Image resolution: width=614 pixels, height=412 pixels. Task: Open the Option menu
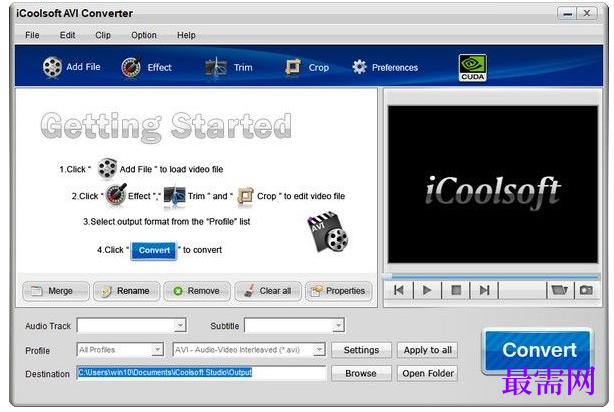(144, 35)
